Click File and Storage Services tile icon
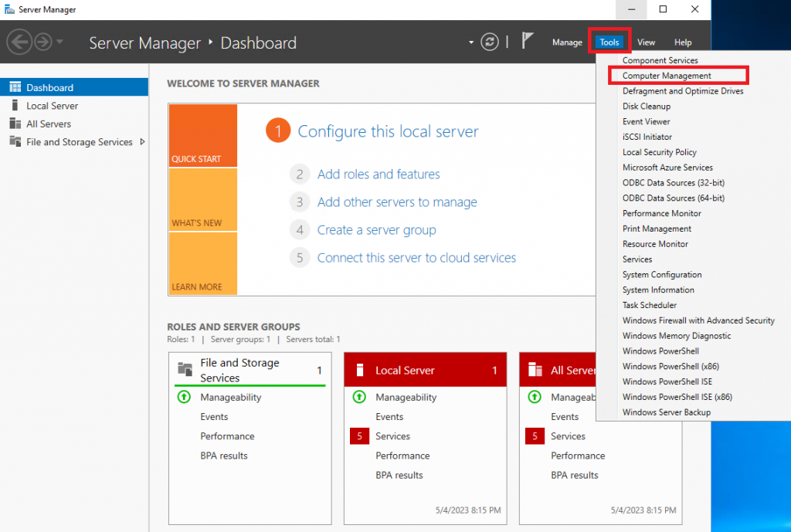 coord(185,370)
